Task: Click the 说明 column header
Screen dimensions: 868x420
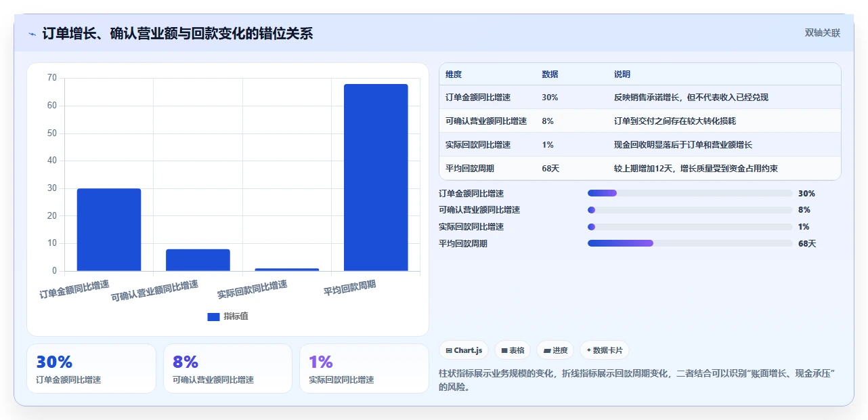Action: (622, 75)
